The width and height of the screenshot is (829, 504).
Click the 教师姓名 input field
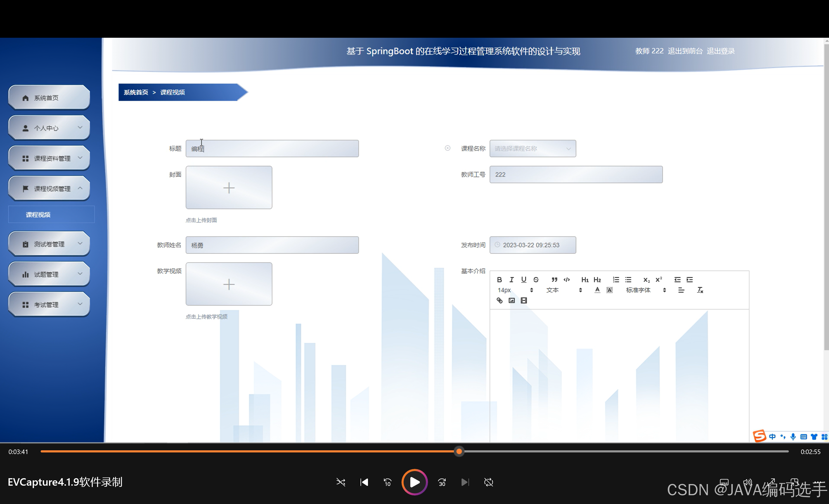pos(272,245)
